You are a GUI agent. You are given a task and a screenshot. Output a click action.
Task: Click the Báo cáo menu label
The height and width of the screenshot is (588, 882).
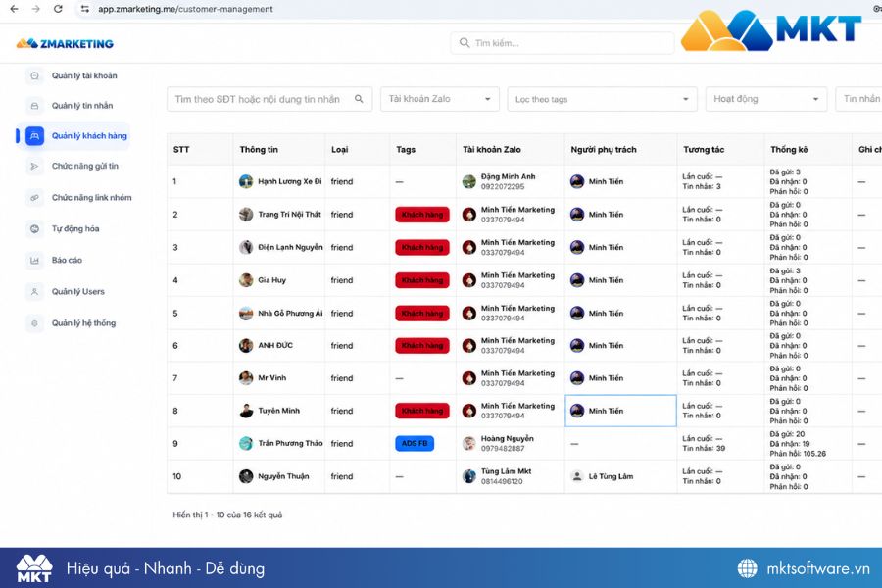[67, 261]
